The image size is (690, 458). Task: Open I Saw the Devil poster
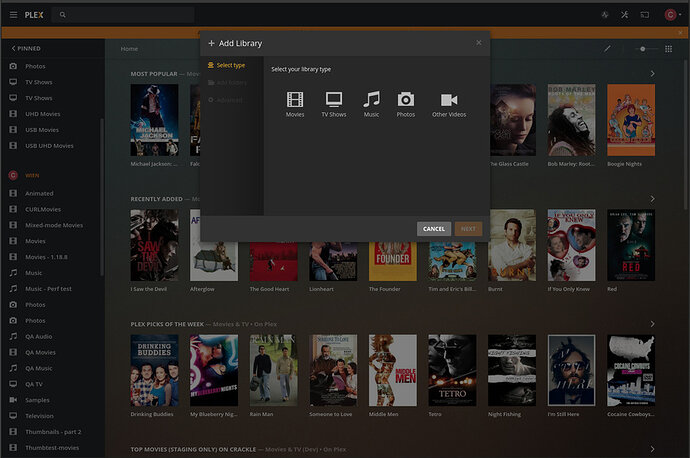154,245
